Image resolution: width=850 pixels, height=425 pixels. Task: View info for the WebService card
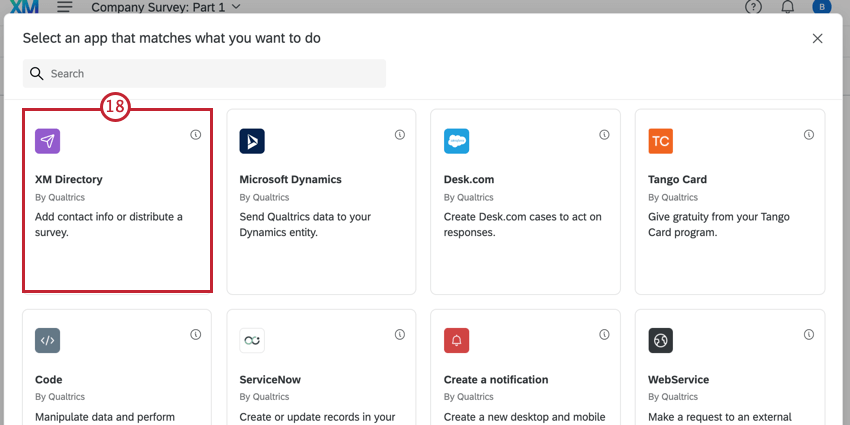(809, 334)
